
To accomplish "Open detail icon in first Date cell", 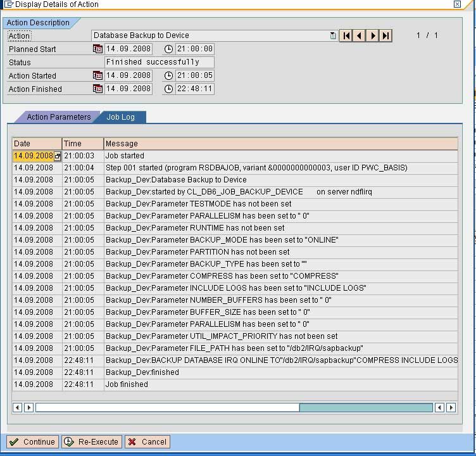I will 58,156.
